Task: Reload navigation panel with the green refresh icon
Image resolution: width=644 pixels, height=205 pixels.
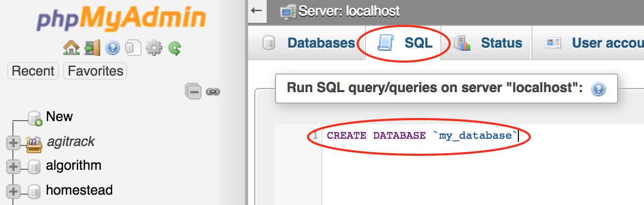Action: (175, 48)
